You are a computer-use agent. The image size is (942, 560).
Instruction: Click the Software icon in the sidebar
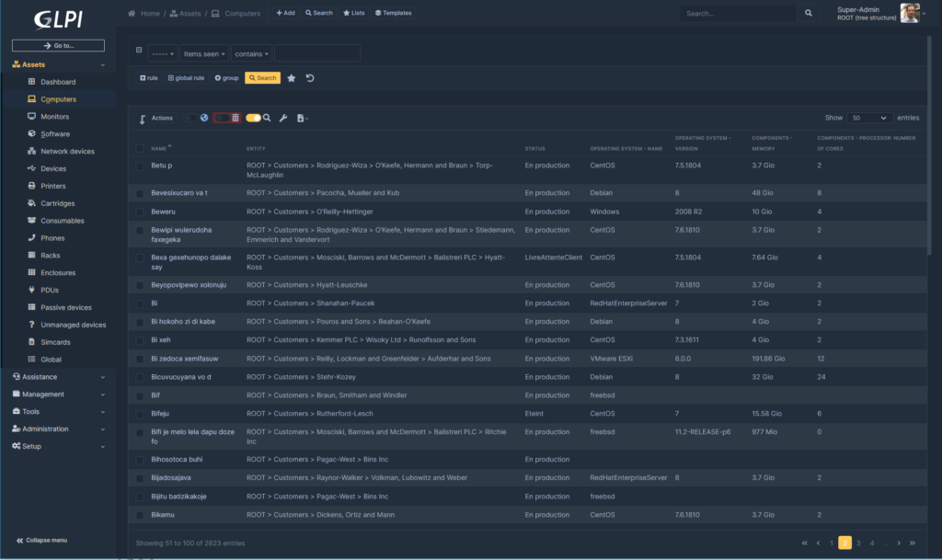pyautogui.click(x=32, y=134)
